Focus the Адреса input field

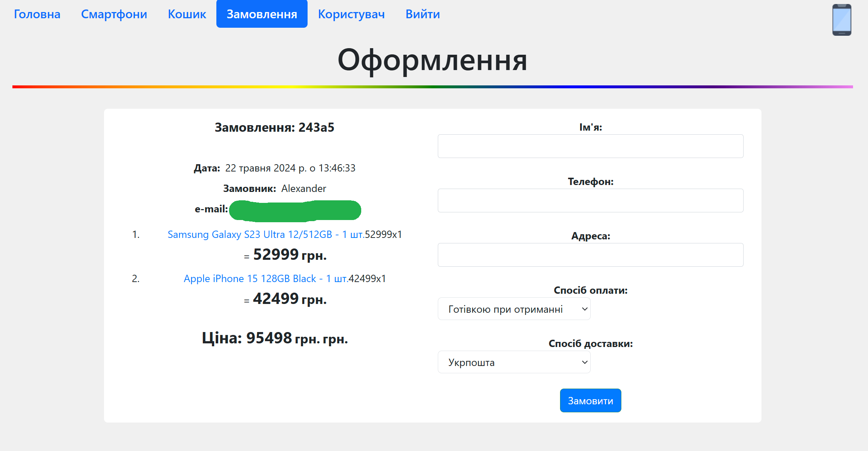point(590,255)
